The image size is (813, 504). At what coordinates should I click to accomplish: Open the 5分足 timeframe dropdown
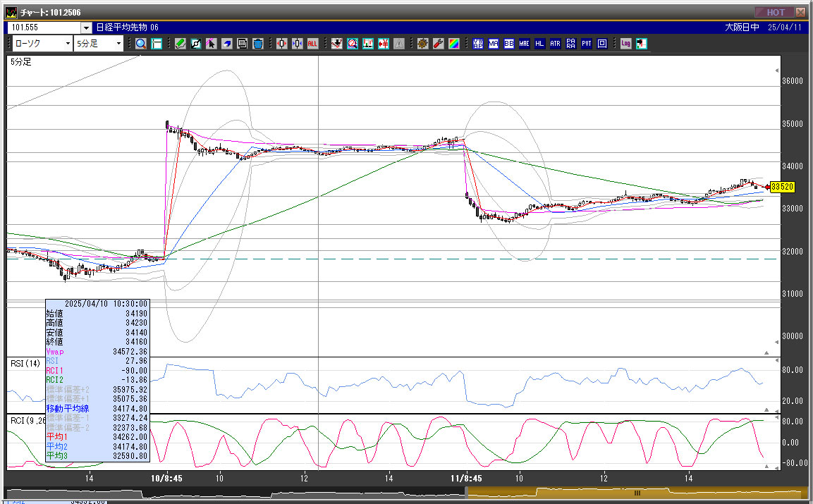point(99,44)
